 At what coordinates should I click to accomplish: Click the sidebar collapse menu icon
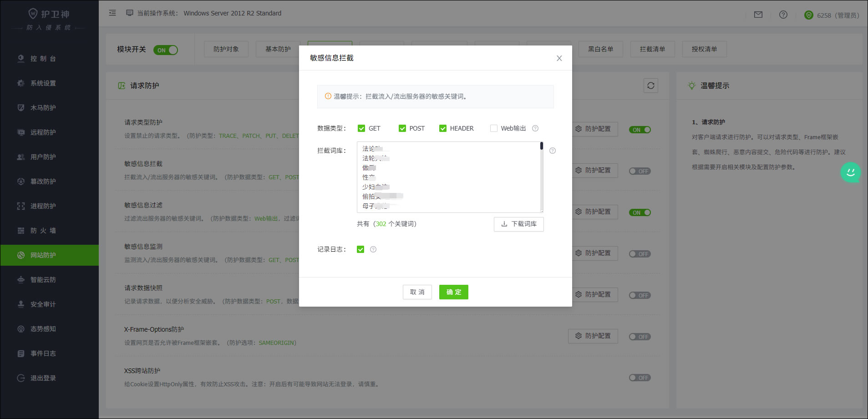tap(112, 13)
